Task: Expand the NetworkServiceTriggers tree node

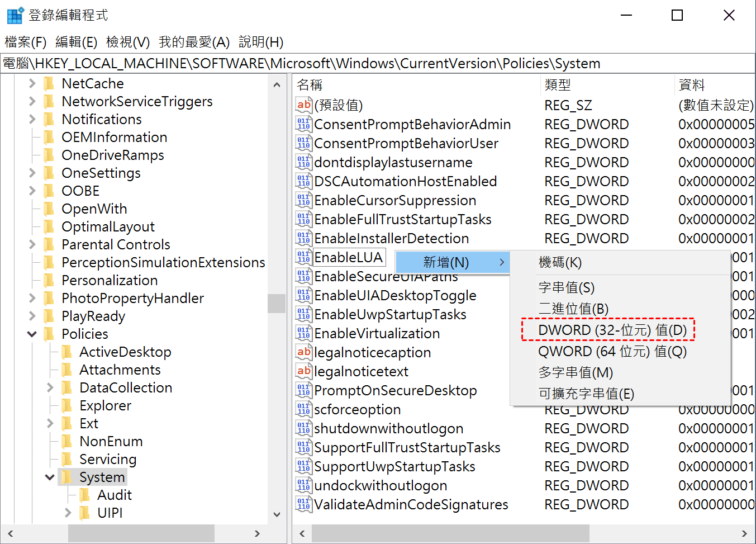Action: 32,101
